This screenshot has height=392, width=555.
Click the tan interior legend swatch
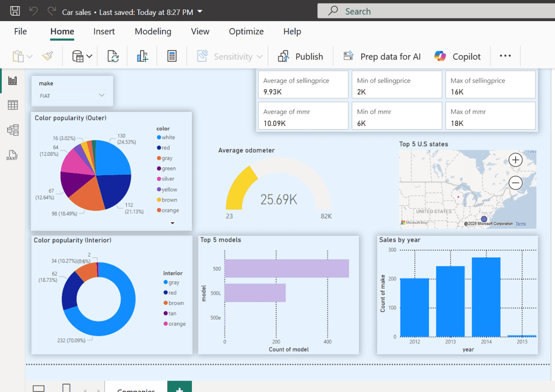pos(166,313)
